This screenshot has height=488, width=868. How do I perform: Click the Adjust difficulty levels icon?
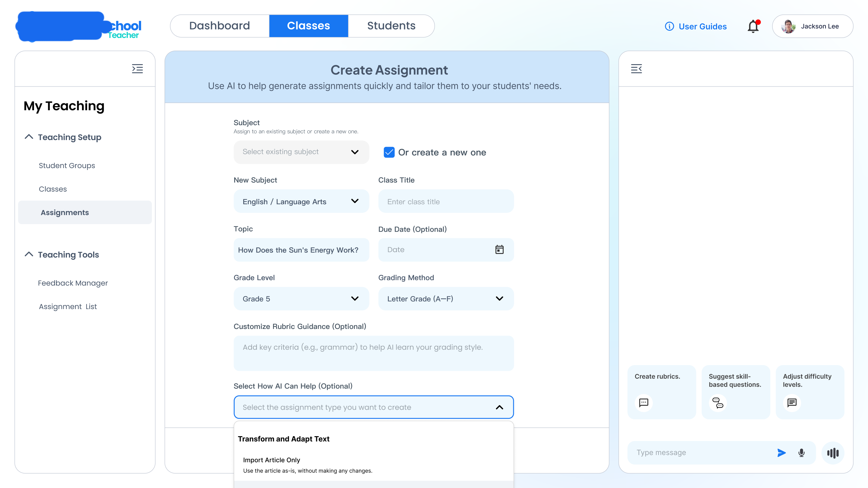click(x=792, y=403)
